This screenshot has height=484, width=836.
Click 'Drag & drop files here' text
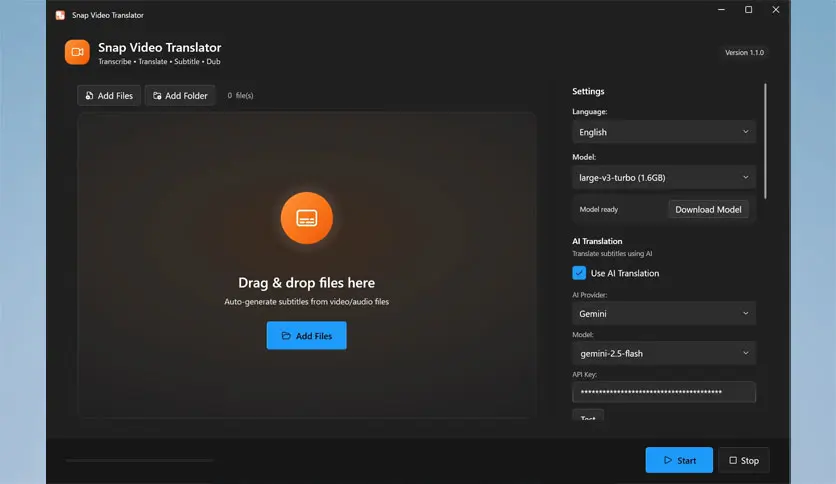307,283
